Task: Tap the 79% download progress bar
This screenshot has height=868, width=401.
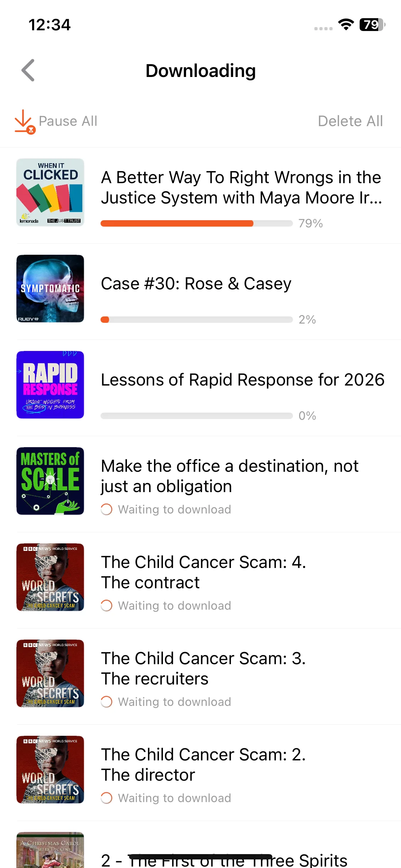Action: [196, 223]
